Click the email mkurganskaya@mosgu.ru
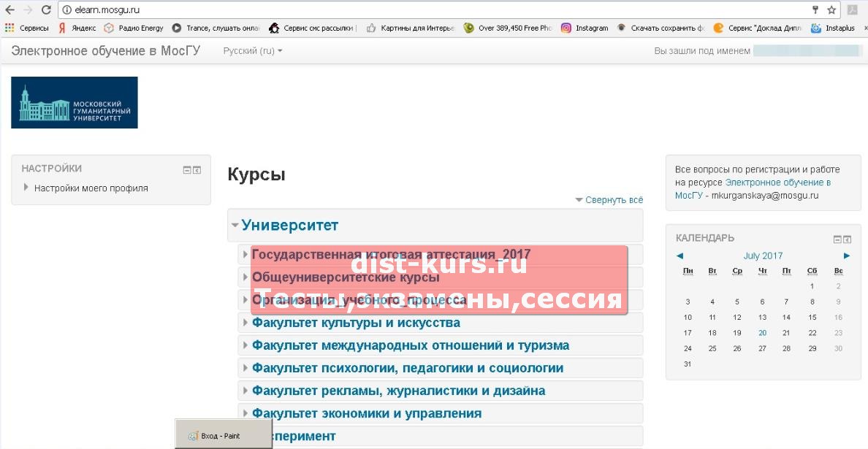This screenshot has height=449, width=868. pos(765,196)
